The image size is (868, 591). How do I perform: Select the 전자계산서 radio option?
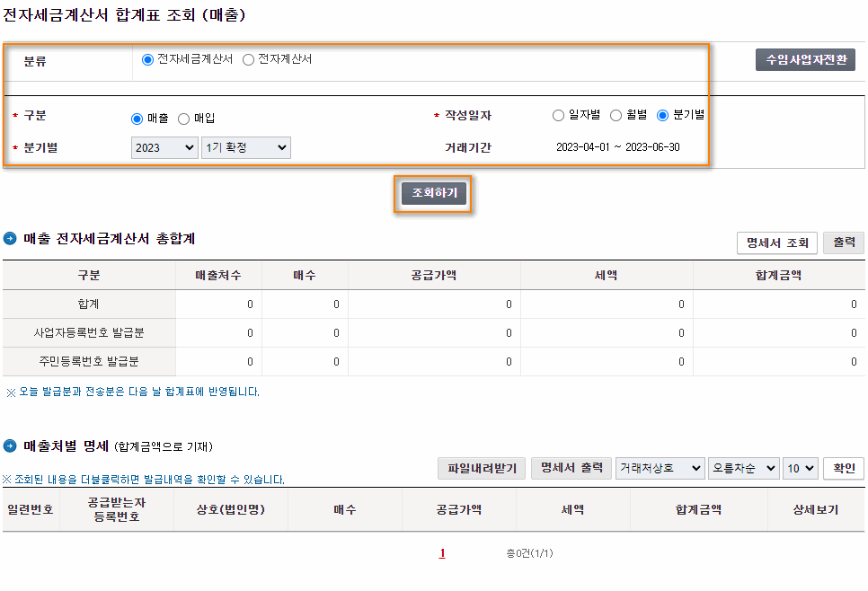(249, 60)
